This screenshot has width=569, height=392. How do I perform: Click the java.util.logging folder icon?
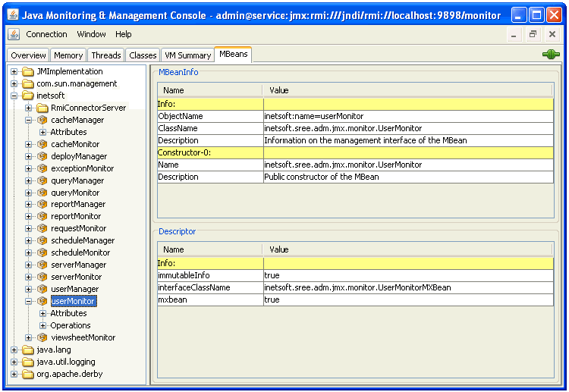[28, 362]
